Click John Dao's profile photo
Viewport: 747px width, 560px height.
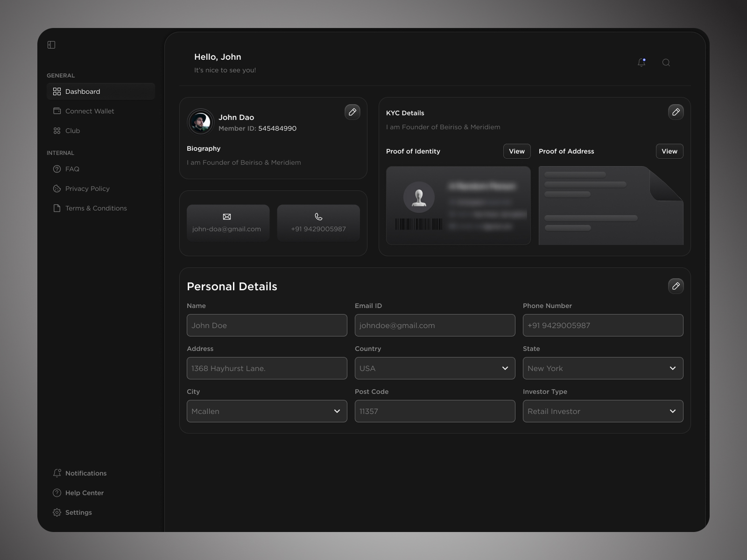point(200,122)
